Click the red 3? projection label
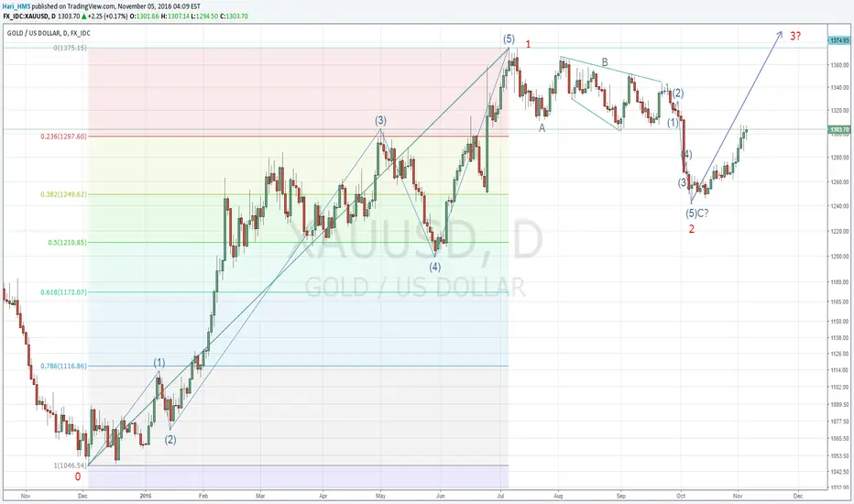This screenshot has height=504, width=854. pyautogui.click(x=795, y=36)
